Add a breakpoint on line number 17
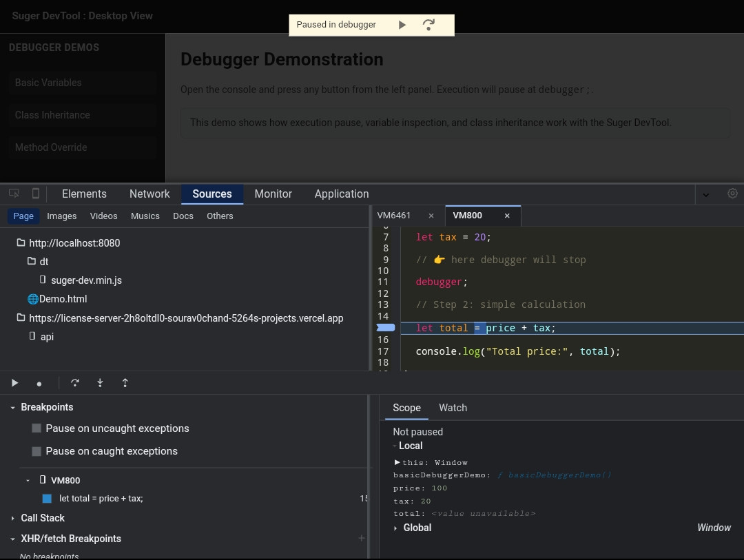The height and width of the screenshot is (560, 744). click(x=383, y=351)
